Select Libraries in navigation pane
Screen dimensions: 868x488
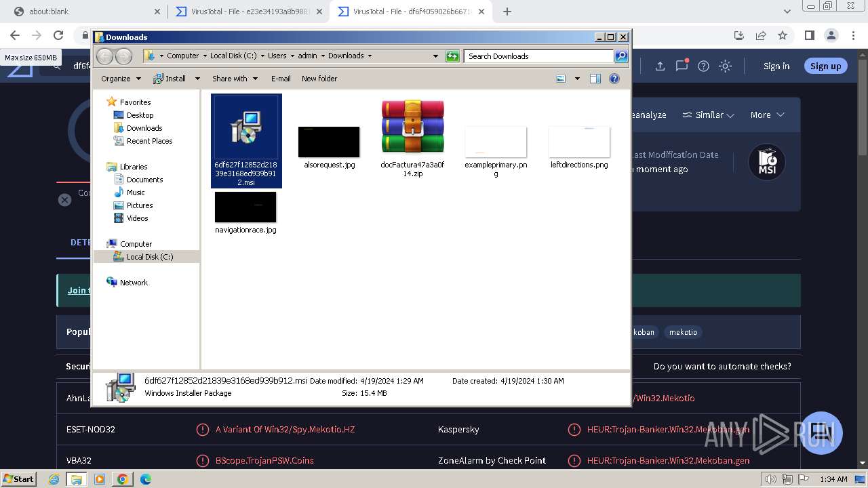pyautogui.click(x=133, y=167)
